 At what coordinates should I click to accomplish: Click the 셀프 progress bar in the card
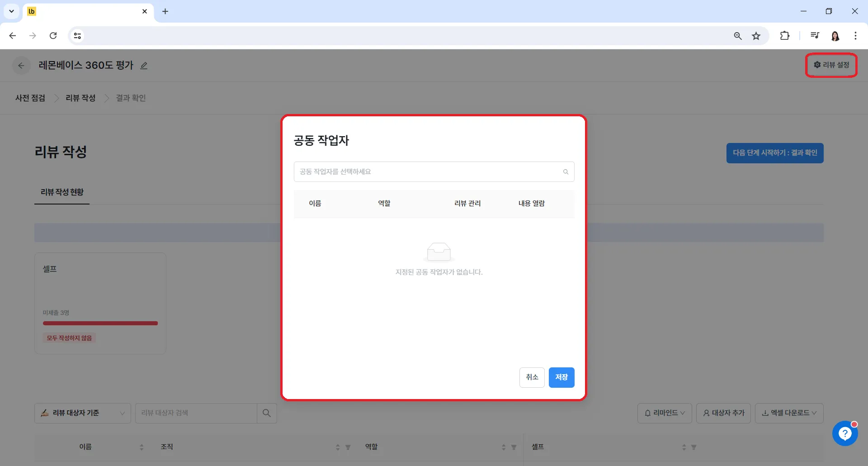[x=100, y=323]
